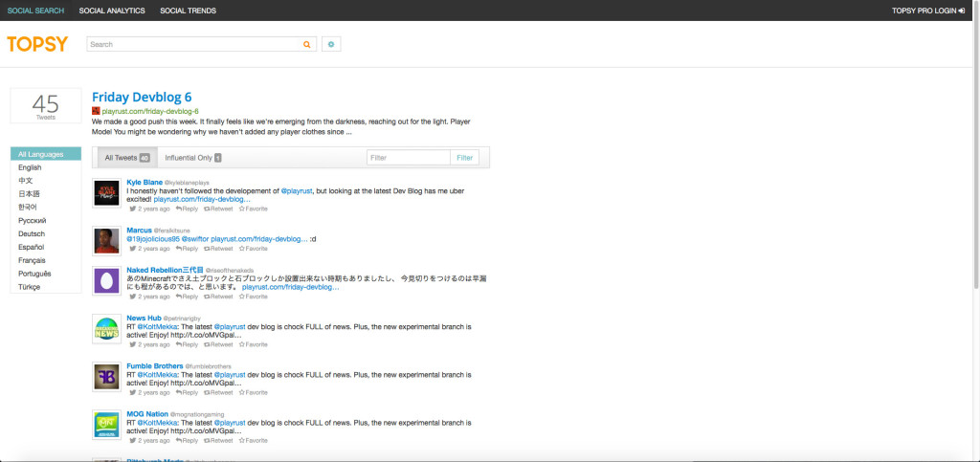This screenshot has height=462, width=980.
Task: Retweet Kyle Blane's tweet
Action: click(218, 209)
